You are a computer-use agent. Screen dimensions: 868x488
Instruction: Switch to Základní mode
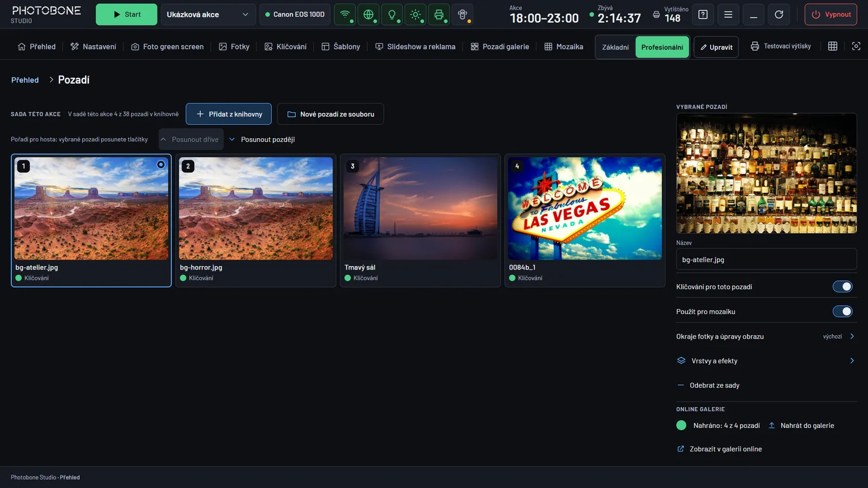[x=616, y=47]
